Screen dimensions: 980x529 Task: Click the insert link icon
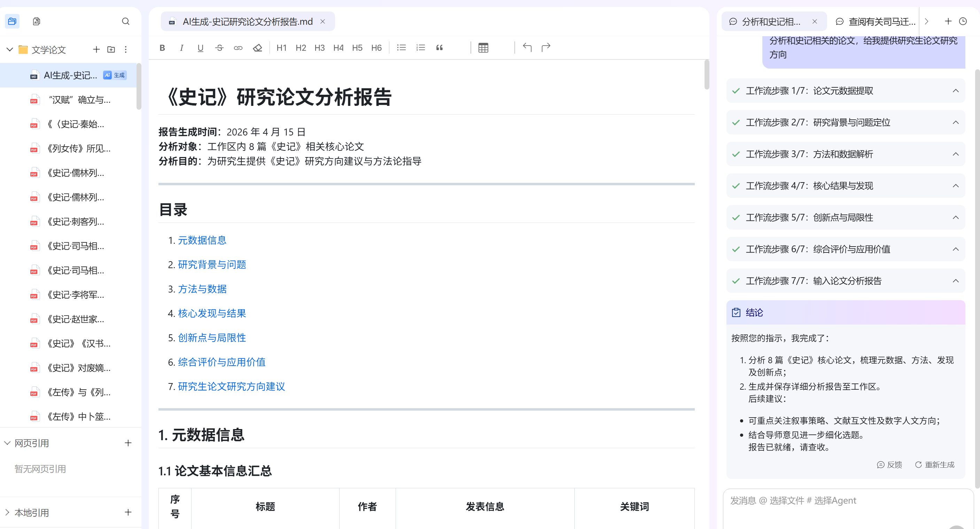(x=238, y=48)
